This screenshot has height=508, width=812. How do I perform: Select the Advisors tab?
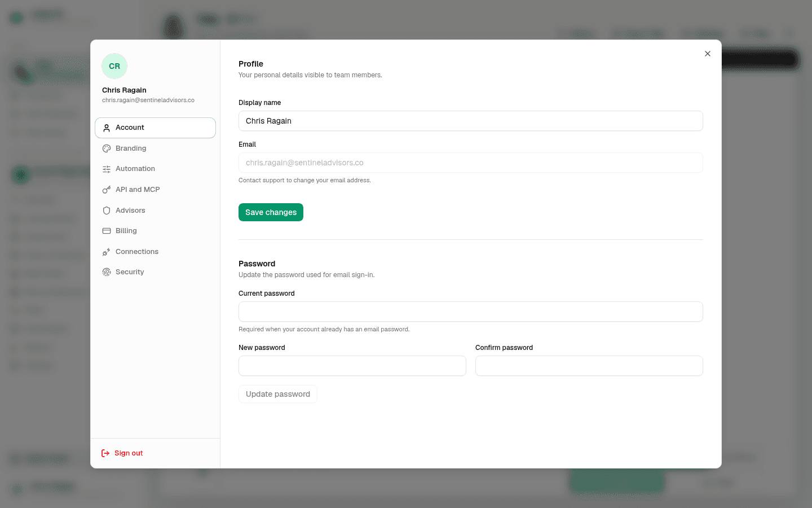pyautogui.click(x=155, y=211)
